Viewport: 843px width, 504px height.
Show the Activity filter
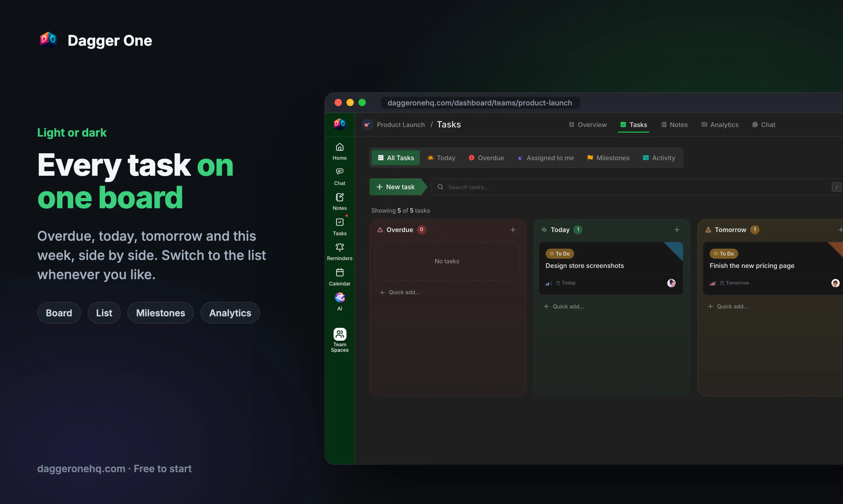(658, 158)
